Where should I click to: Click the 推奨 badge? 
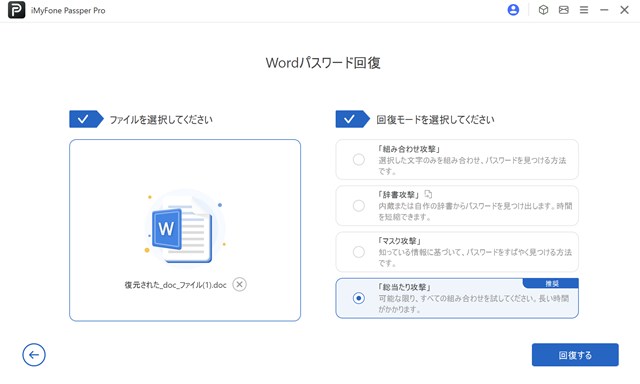[551, 283]
